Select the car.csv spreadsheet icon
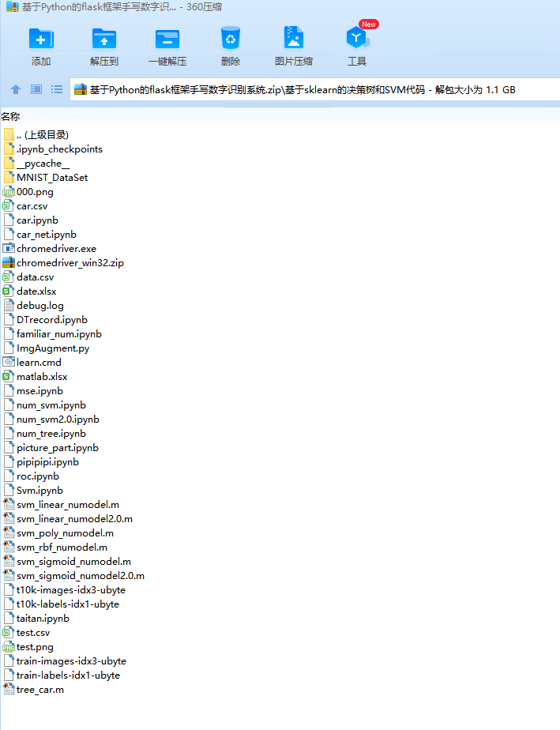 coord(9,205)
